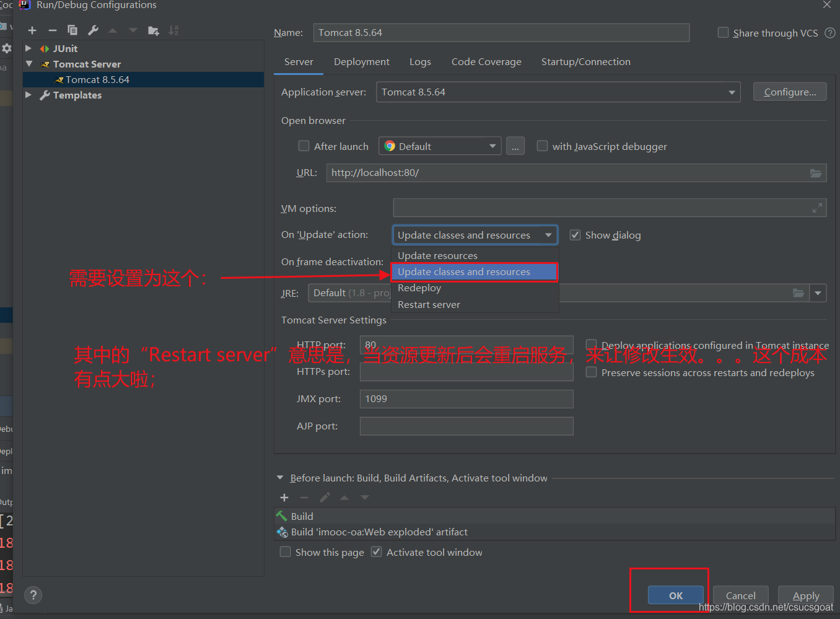Collapse the Before launch section
This screenshot has height=619, width=840.
(x=279, y=478)
